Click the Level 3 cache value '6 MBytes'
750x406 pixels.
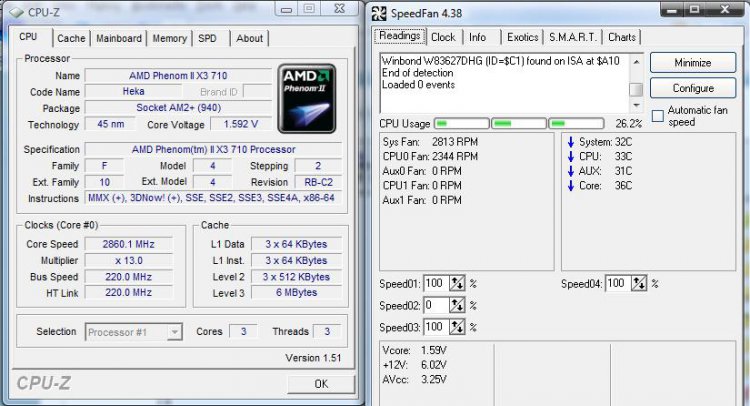tap(296, 293)
